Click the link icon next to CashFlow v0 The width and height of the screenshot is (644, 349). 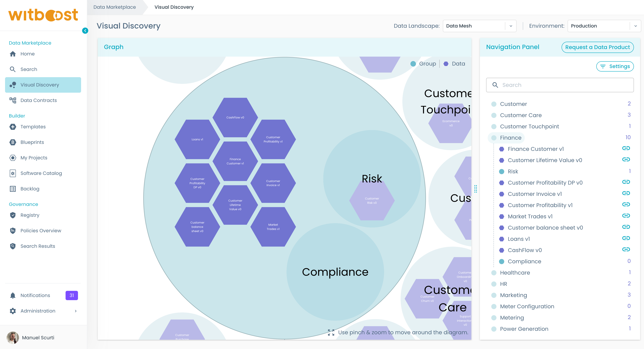tap(626, 249)
